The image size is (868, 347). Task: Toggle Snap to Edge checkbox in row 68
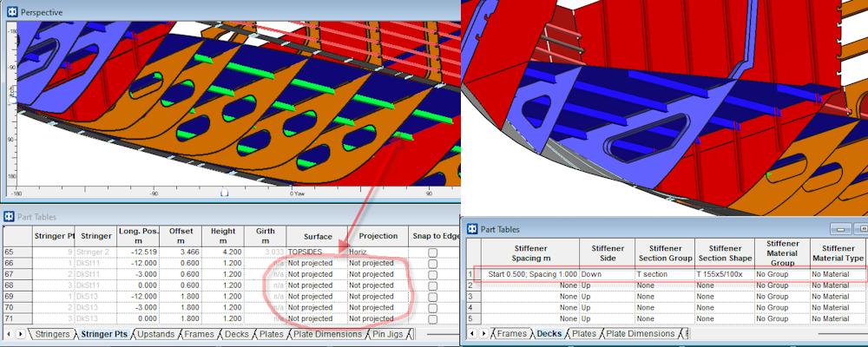click(433, 285)
